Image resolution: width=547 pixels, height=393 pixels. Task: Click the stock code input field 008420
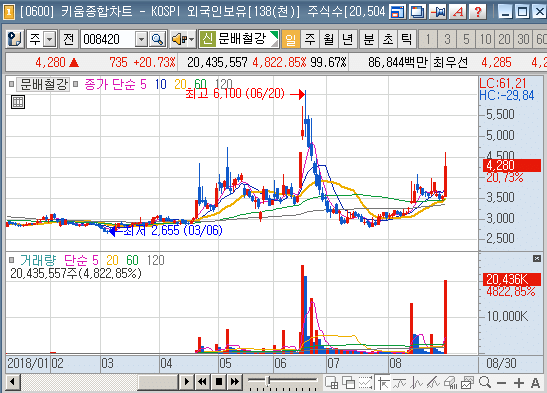coord(108,39)
